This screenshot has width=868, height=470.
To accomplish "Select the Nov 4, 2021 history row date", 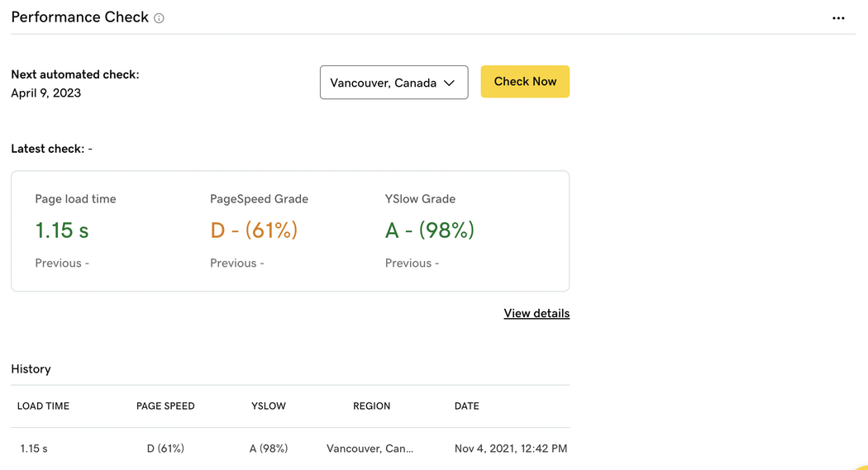I will pos(511,449).
